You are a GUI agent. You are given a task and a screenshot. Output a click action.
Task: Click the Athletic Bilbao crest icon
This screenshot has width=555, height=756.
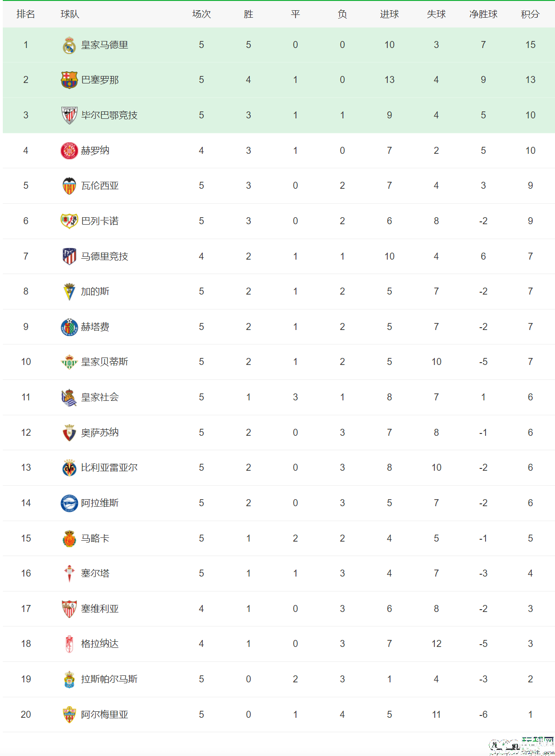pyautogui.click(x=69, y=115)
